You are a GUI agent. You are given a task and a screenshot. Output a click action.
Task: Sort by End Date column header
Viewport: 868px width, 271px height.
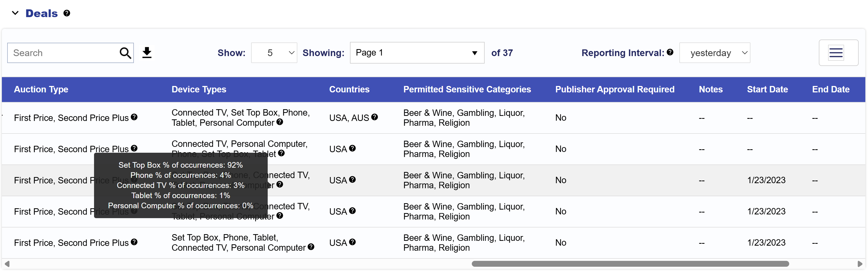pyautogui.click(x=831, y=89)
